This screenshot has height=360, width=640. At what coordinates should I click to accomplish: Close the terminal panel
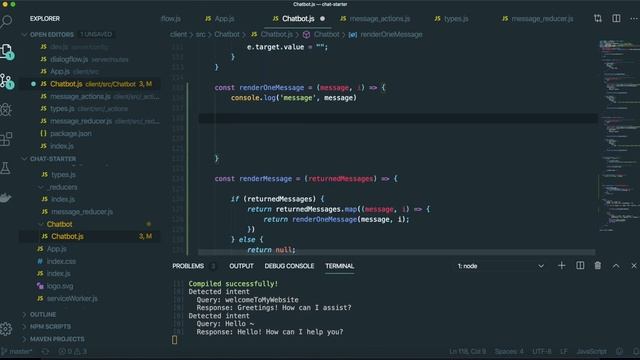pyautogui.click(x=634, y=266)
